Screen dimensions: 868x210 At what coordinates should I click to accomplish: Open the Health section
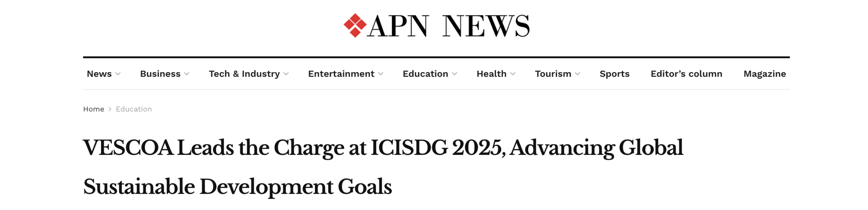tap(492, 74)
